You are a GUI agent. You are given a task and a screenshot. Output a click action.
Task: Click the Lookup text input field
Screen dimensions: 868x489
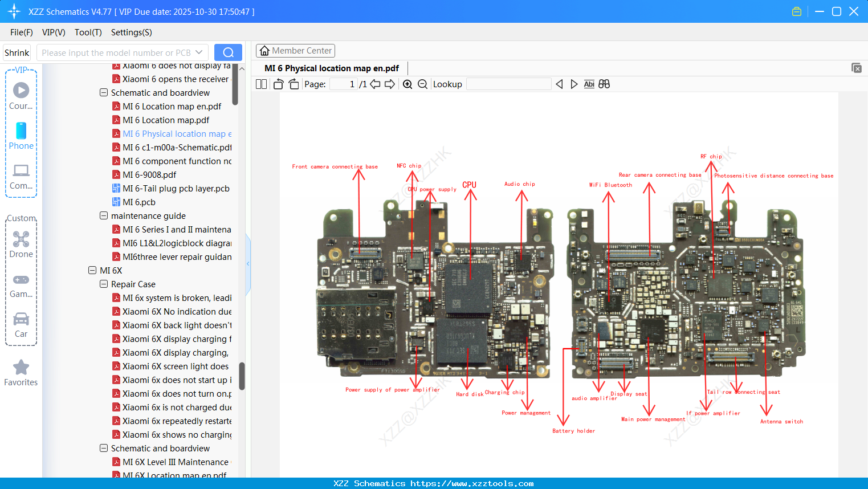[508, 84]
